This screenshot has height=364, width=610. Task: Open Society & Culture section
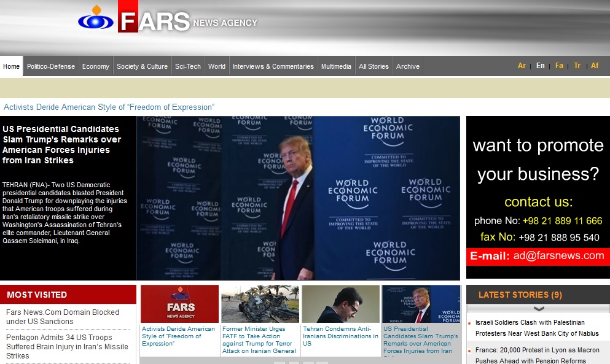click(x=142, y=66)
